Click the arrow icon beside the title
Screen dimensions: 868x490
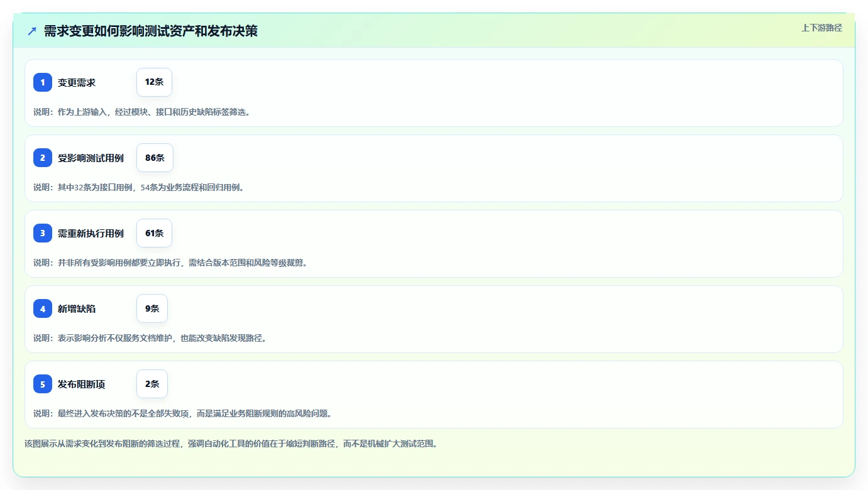coord(31,31)
